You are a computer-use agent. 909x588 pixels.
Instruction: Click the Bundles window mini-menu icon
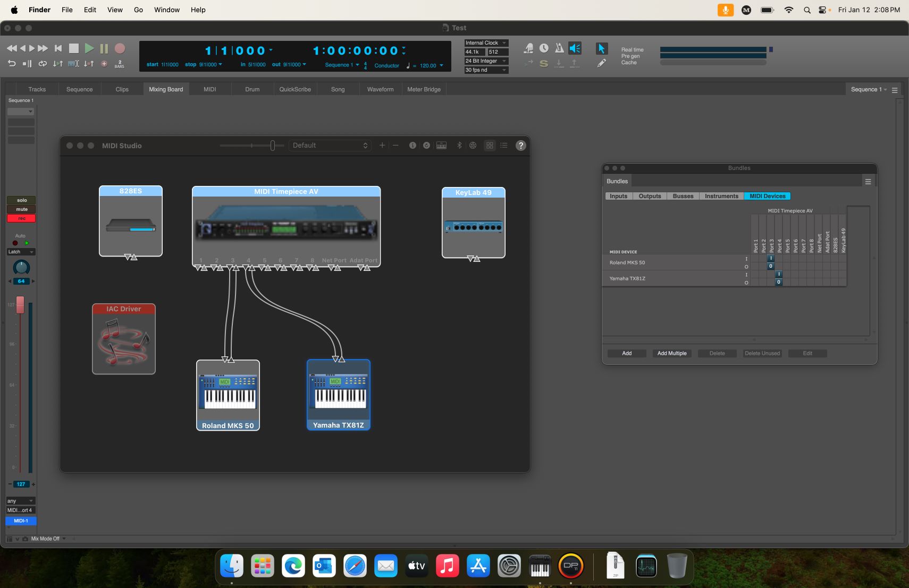click(868, 182)
